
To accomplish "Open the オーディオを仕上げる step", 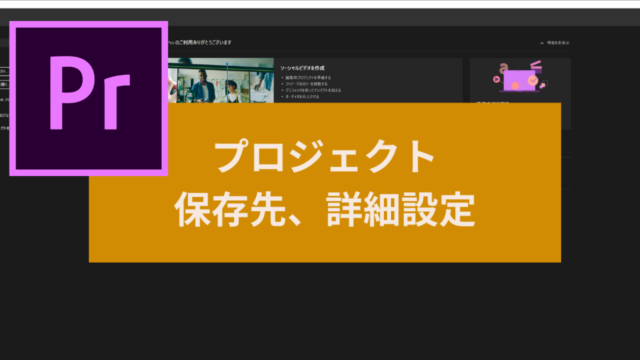I will coord(302,97).
